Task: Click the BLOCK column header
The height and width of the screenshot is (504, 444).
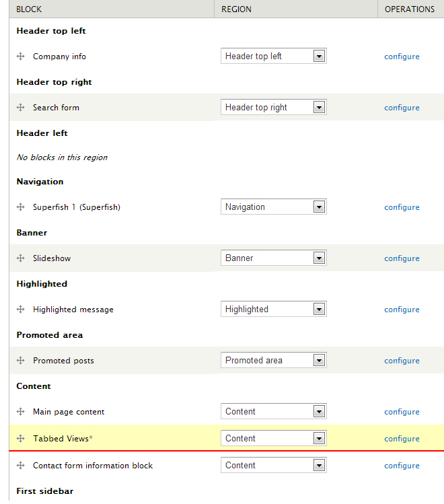Action: [x=29, y=9]
